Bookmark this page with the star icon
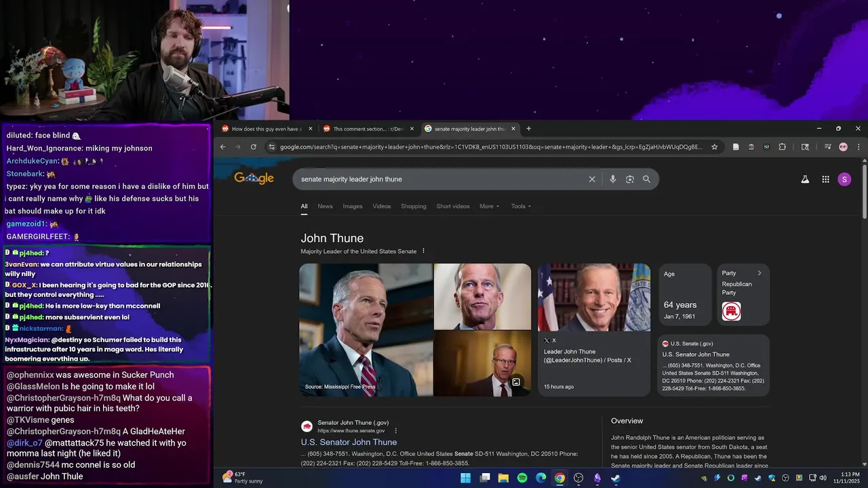Viewport: 868px width, 488px height. point(714,146)
